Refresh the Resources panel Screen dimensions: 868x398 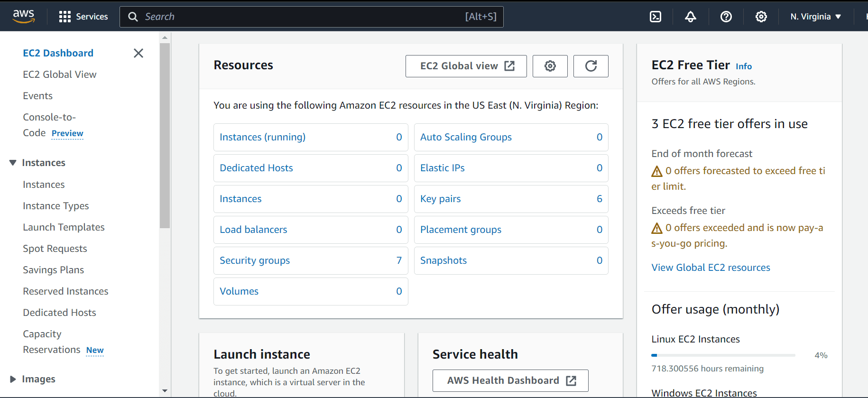591,66
